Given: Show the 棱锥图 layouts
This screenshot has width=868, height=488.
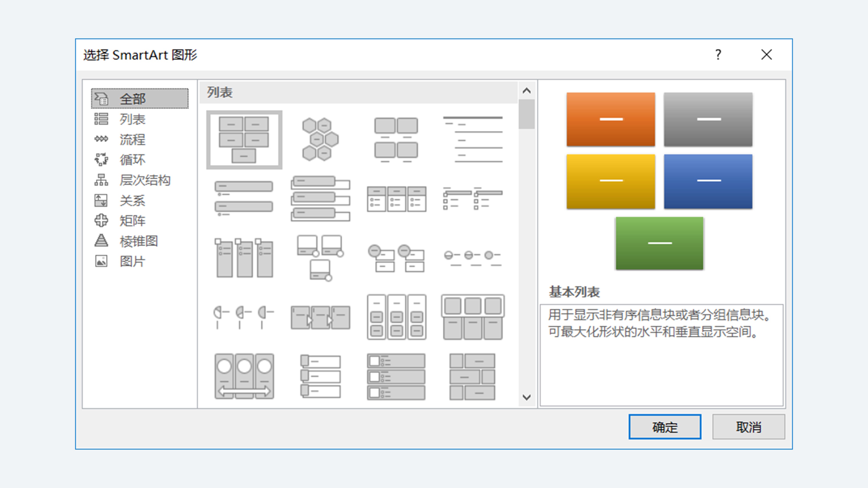Looking at the screenshot, I should click(x=138, y=241).
